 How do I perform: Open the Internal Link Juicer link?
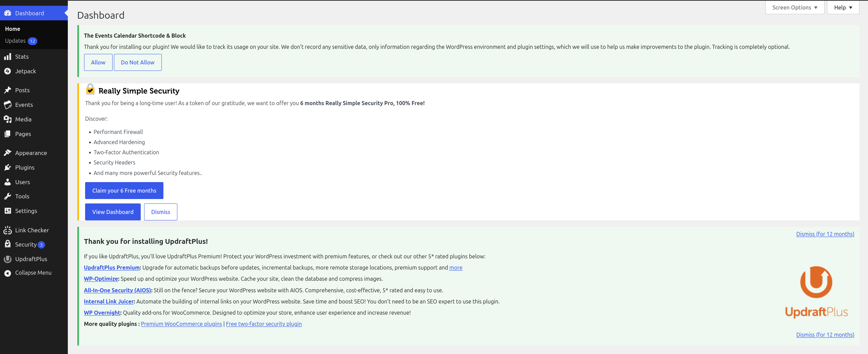click(109, 301)
